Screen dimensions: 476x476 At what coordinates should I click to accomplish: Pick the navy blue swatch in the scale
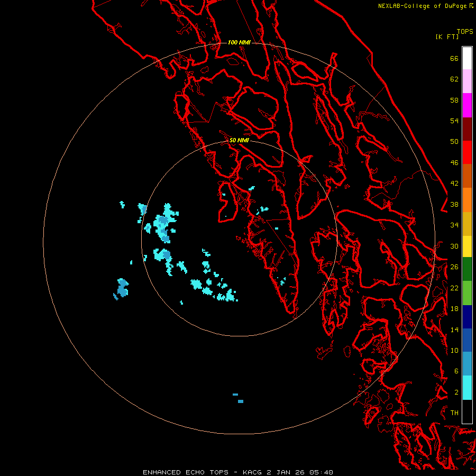(x=467, y=317)
